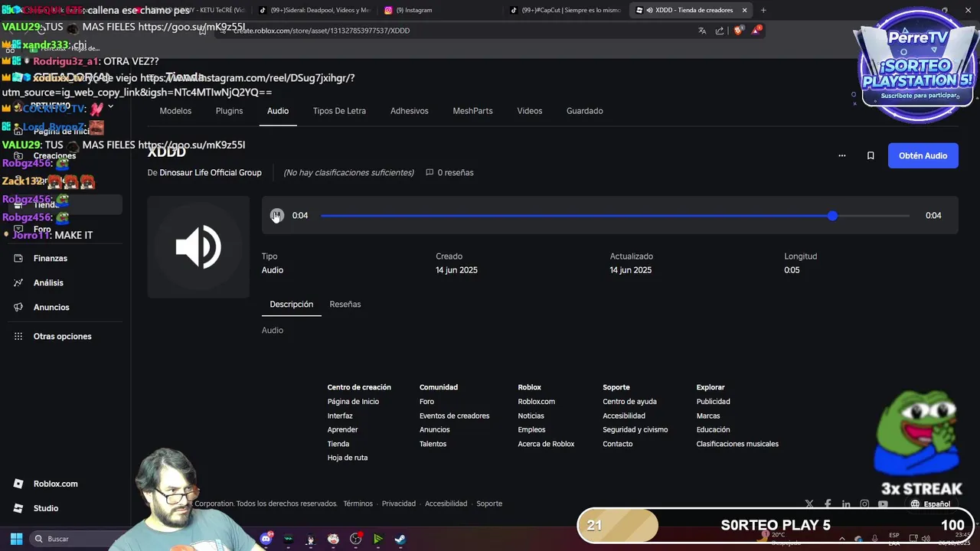Click the Eventos de creadores footer link

[x=454, y=416]
